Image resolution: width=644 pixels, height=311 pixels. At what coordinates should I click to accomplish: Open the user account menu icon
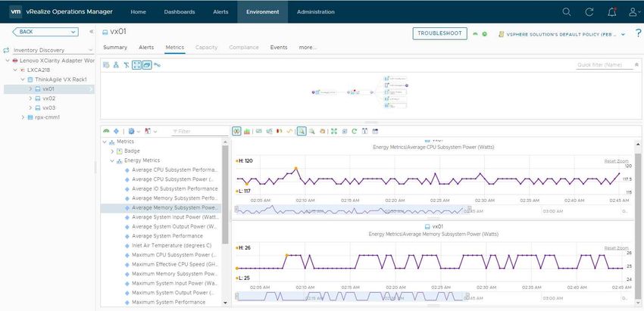(x=633, y=12)
